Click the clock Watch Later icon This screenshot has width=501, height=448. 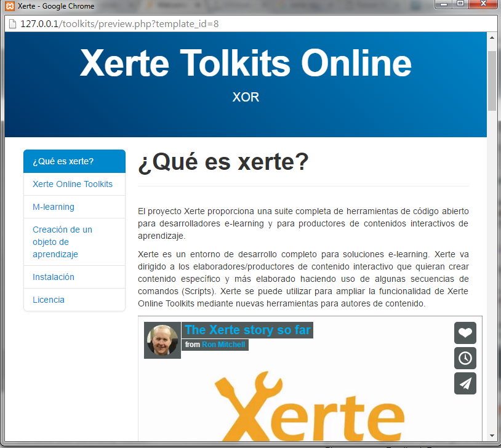pyautogui.click(x=465, y=358)
